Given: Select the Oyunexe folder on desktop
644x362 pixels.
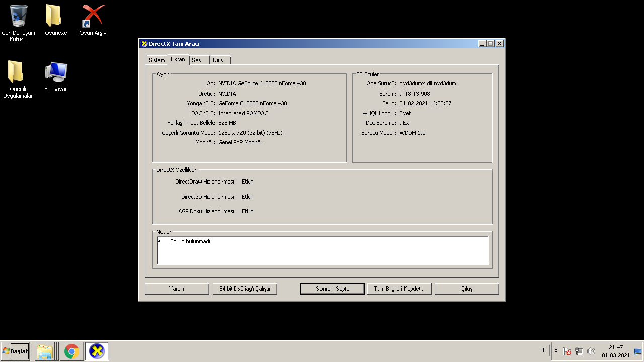Looking at the screenshot, I should [x=56, y=20].
